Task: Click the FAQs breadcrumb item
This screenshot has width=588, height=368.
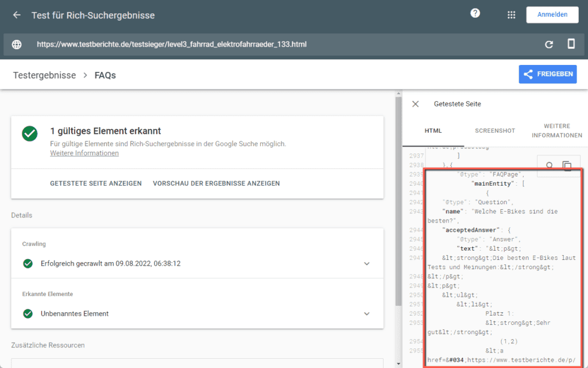Action: (x=105, y=75)
